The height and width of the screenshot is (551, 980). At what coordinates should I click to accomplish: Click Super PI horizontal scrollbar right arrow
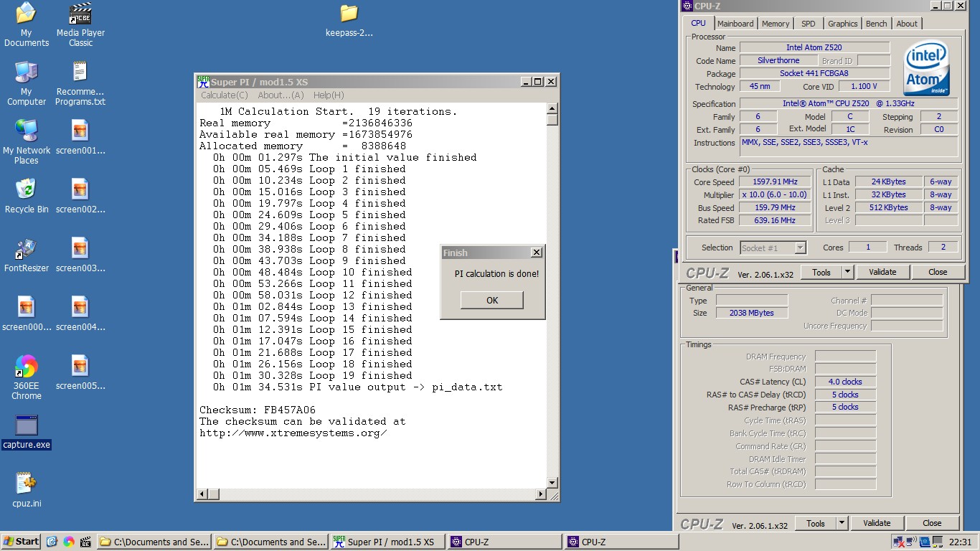pyautogui.click(x=541, y=494)
